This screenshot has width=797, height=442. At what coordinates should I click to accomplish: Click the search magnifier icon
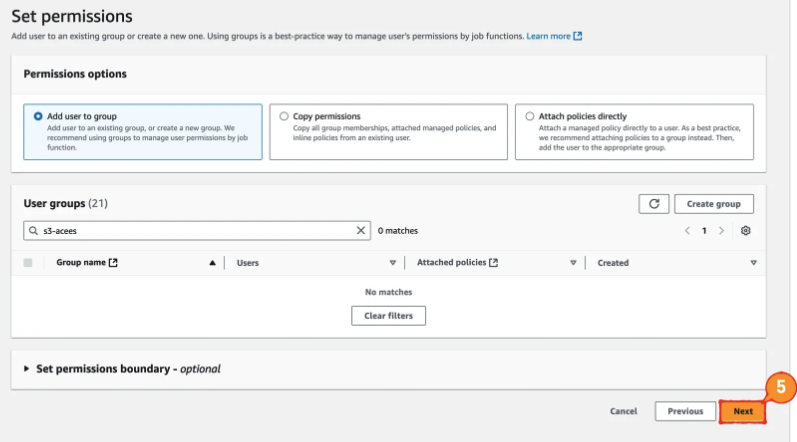coord(33,230)
